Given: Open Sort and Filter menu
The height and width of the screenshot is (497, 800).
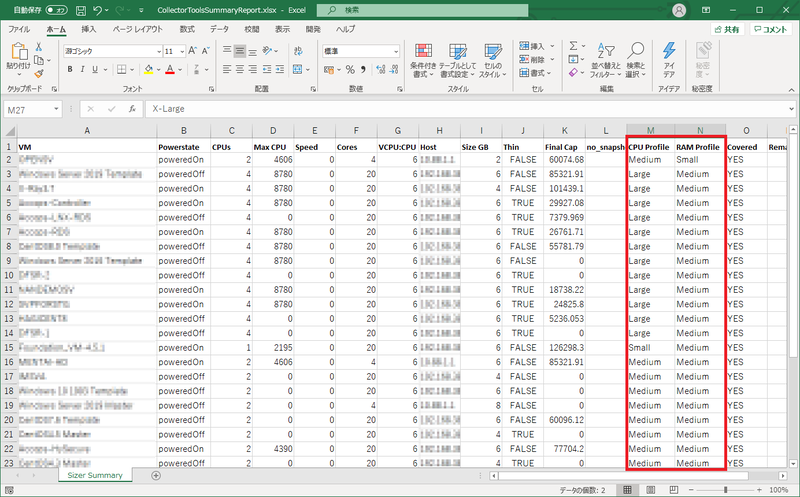Looking at the screenshot, I should pyautogui.click(x=606, y=60).
